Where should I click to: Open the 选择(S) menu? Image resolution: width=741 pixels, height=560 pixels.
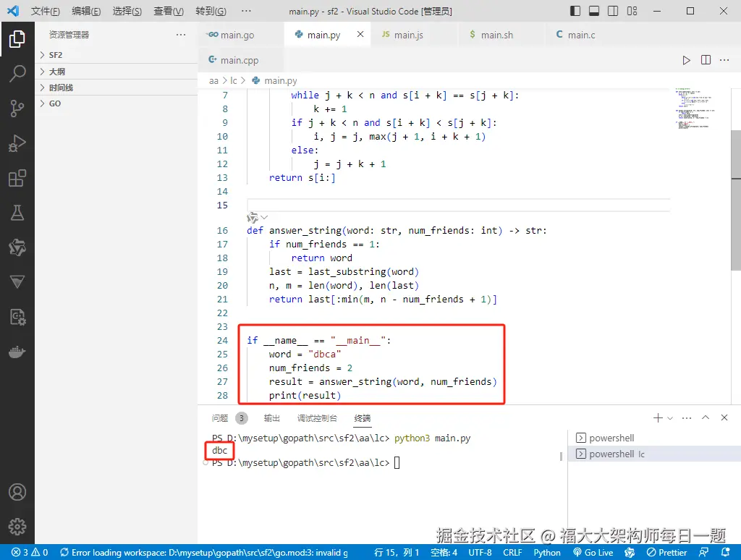[127, 11]
